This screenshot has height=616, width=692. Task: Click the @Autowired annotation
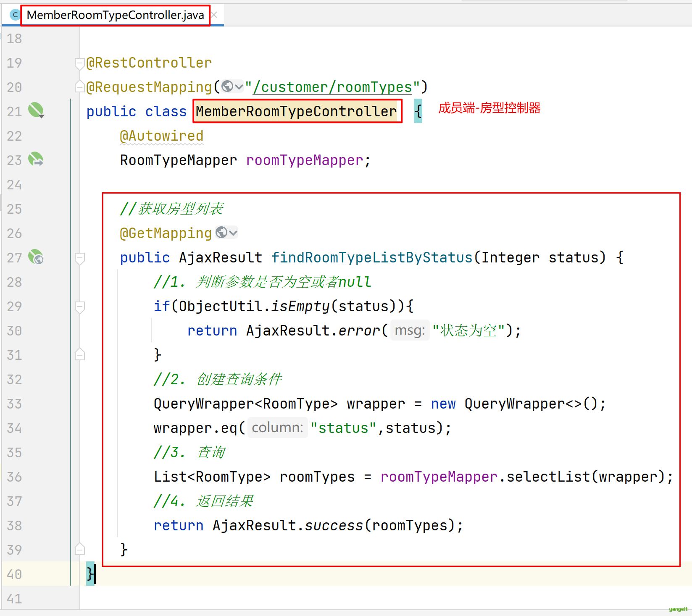(161, 136)
